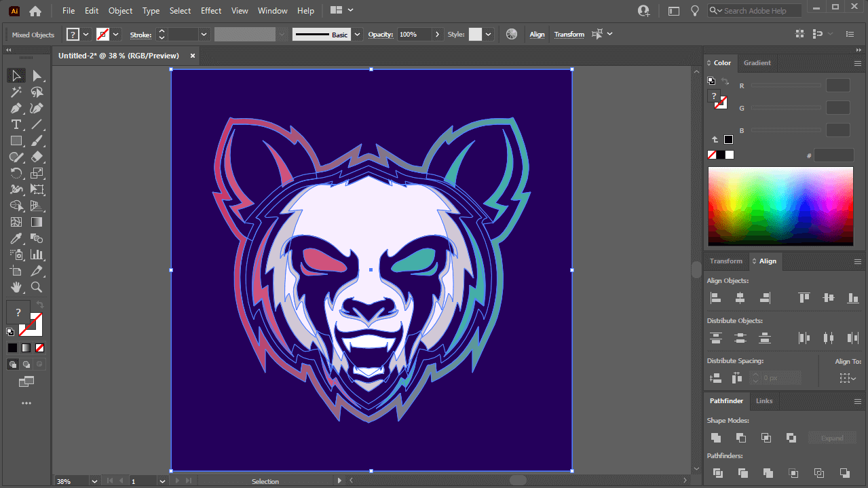
Task: Select the Direct Selection tool
Action: tap(37, 75)
